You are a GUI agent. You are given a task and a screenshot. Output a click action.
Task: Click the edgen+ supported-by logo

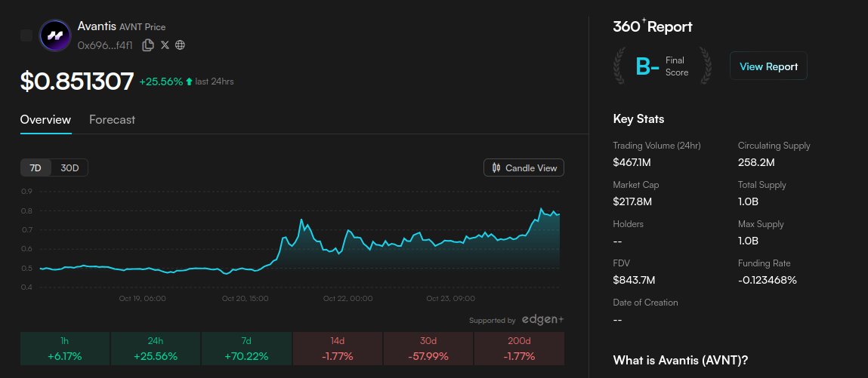543,320
